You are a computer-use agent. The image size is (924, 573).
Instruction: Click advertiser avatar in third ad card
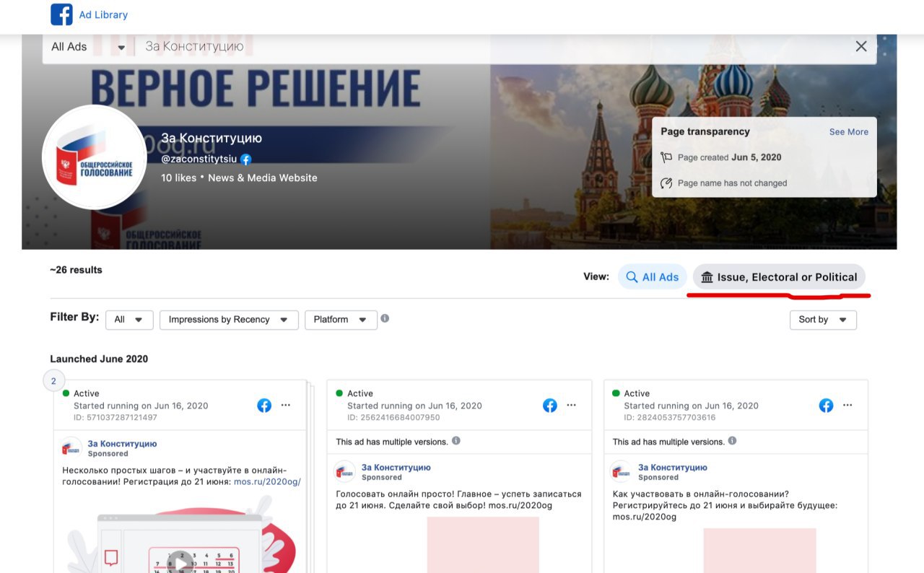click(622, 472)
